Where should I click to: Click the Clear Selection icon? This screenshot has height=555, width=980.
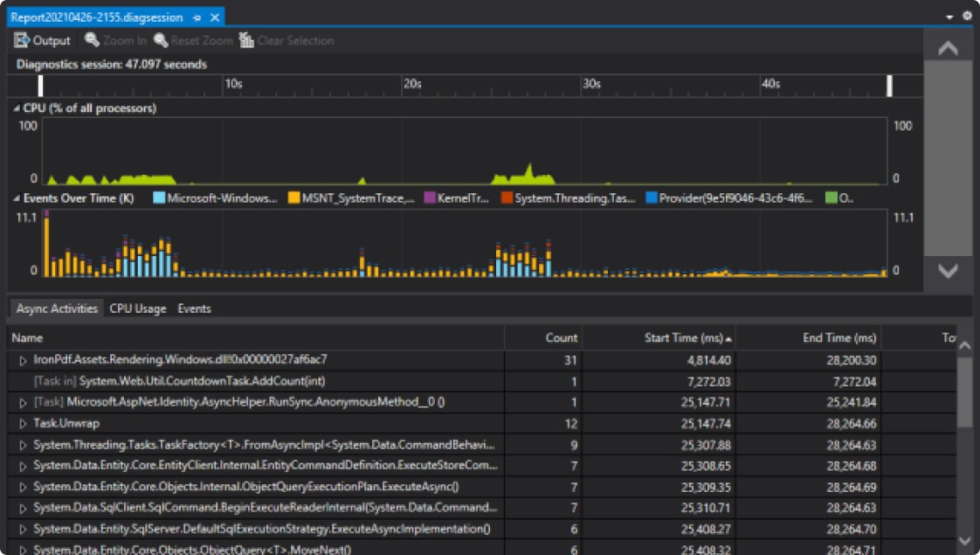(x=246, y=40)
